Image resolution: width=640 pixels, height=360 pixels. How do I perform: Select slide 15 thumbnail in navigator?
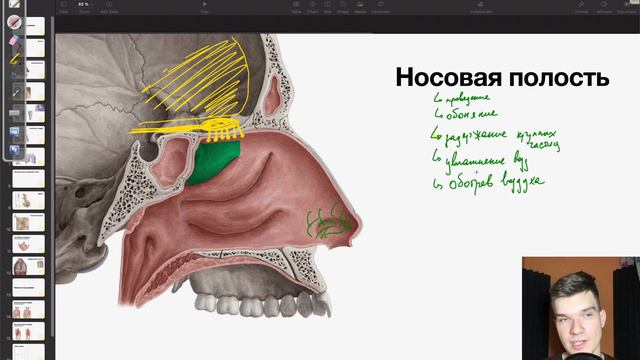click(x=28, y=331)
